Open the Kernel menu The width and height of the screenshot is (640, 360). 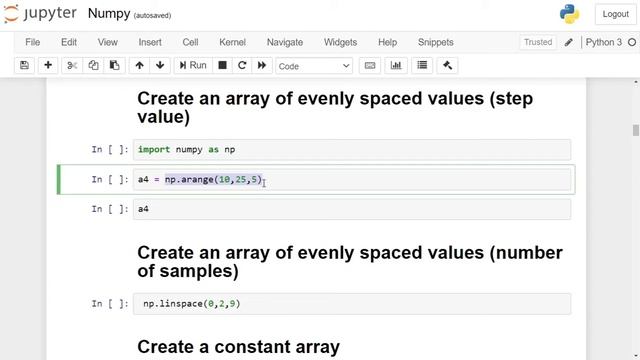point(233,42)
